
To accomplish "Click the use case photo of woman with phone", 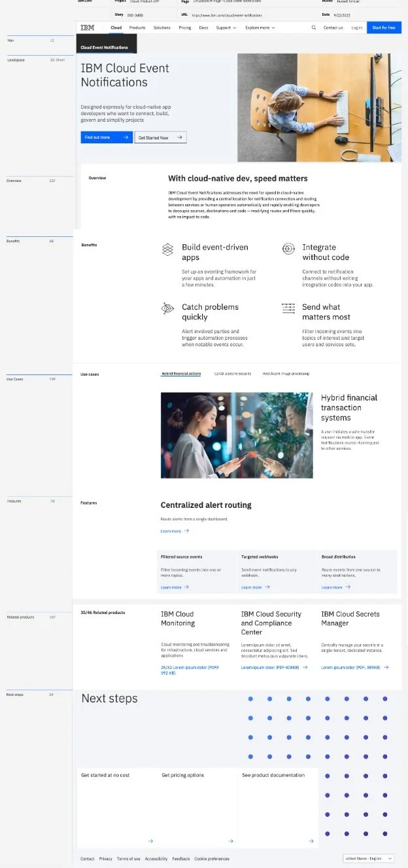I will pyautogui.click(x=237, y=435).
